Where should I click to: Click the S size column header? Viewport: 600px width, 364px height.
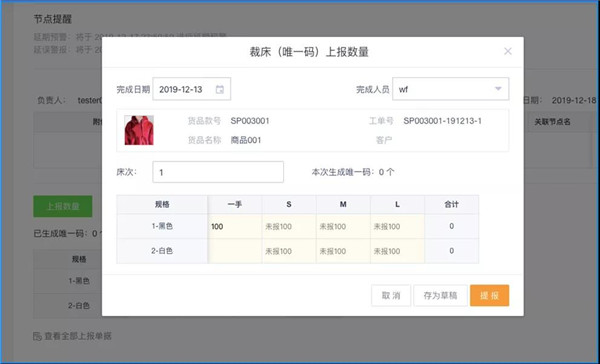pyautogui.click(x=289, y=204)
